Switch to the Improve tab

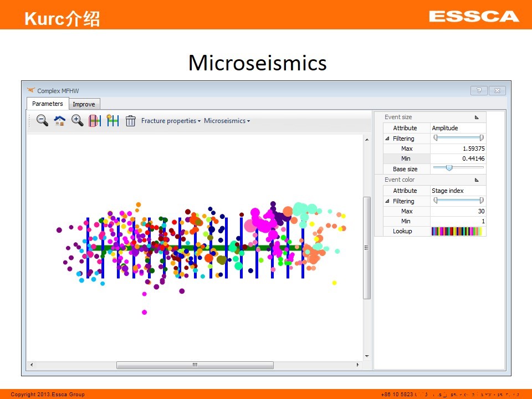(84, 104)
